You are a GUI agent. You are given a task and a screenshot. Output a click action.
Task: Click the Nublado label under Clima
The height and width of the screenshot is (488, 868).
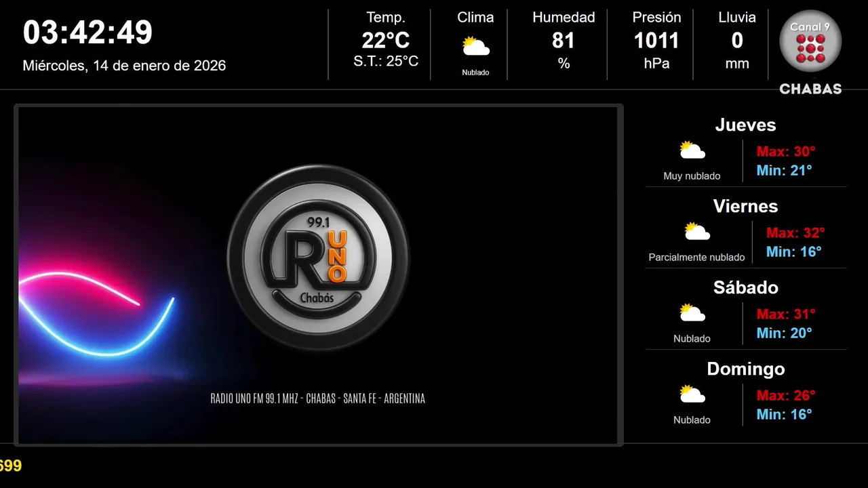click(x=475, y=73)
